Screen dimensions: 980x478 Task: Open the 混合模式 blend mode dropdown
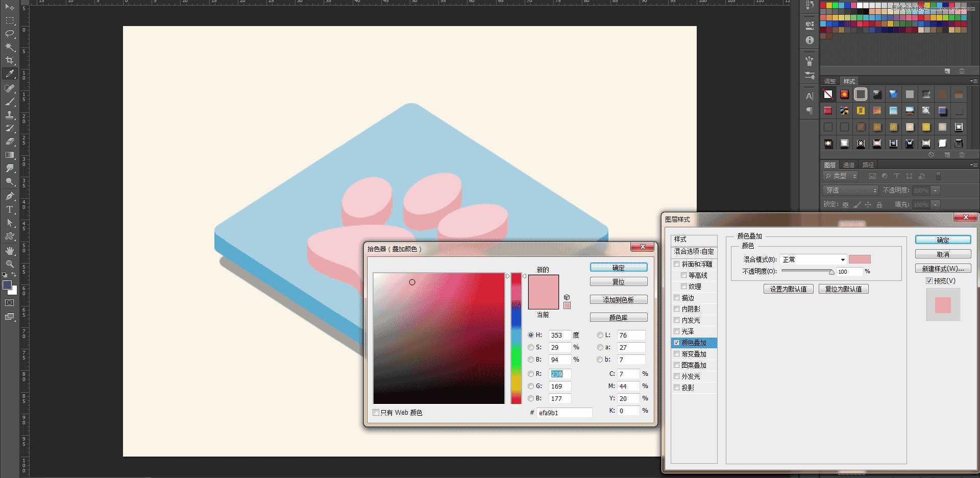tap(813, 259)
